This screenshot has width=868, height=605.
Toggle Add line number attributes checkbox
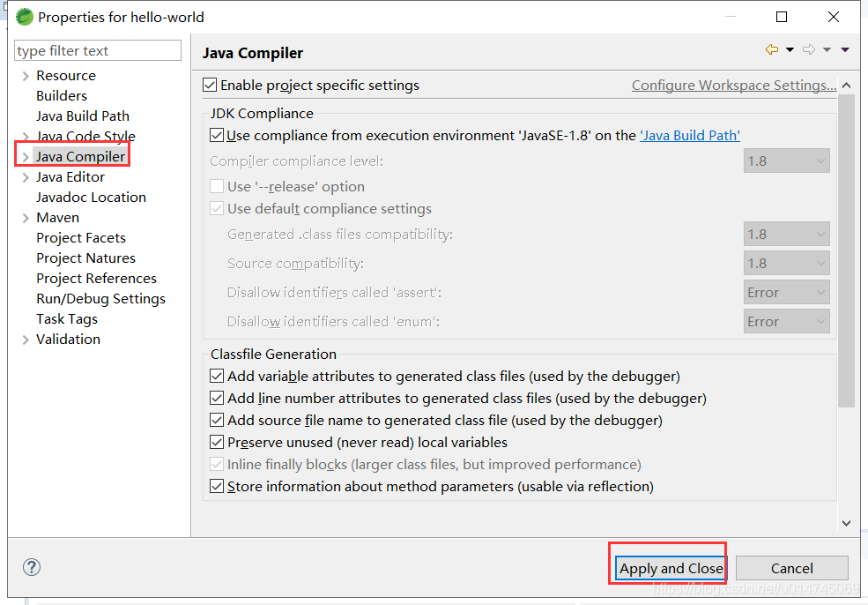point(217,399)
